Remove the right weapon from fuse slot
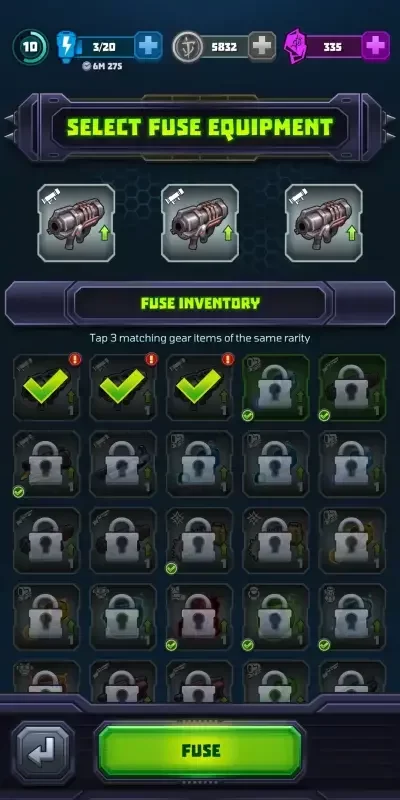 pos(323,223)
